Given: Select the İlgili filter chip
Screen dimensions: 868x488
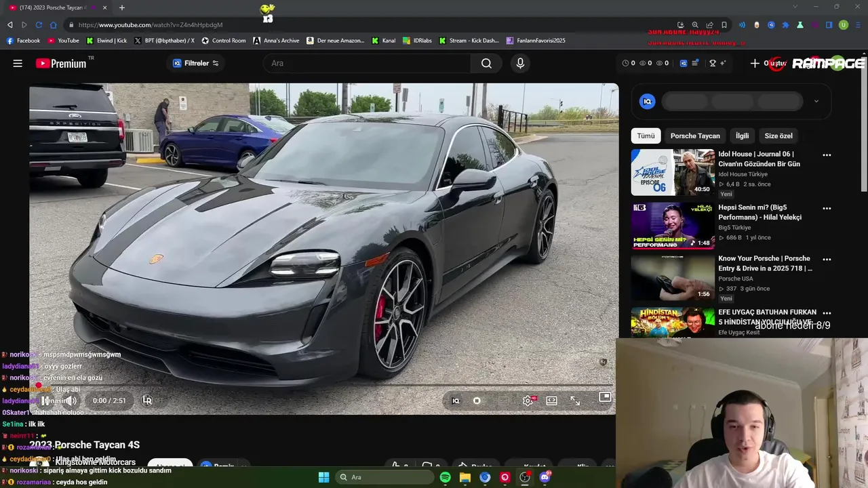Looking at the screenshot, I should pyautogui.click(x=743, y=136).
